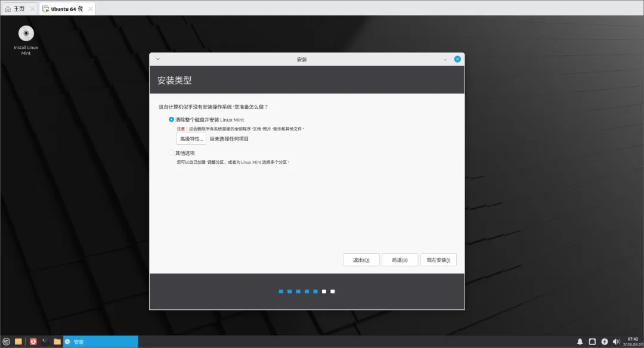
Task: Click the show desktop taskbar icon
Action: coord(18,341)
